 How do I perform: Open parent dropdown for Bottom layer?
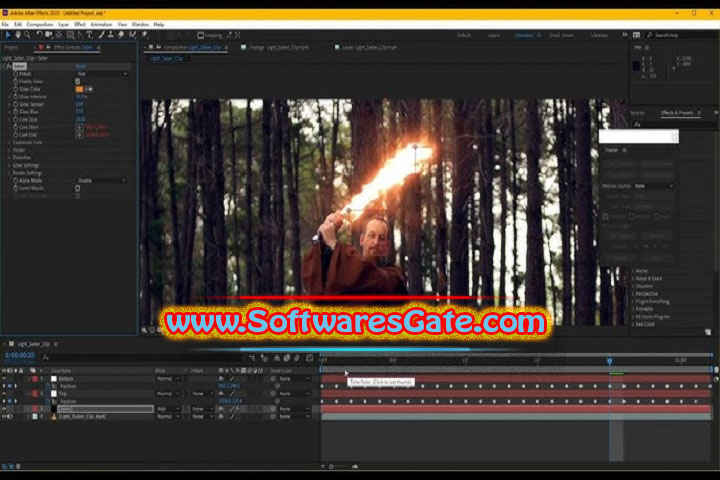click(294, 379)
